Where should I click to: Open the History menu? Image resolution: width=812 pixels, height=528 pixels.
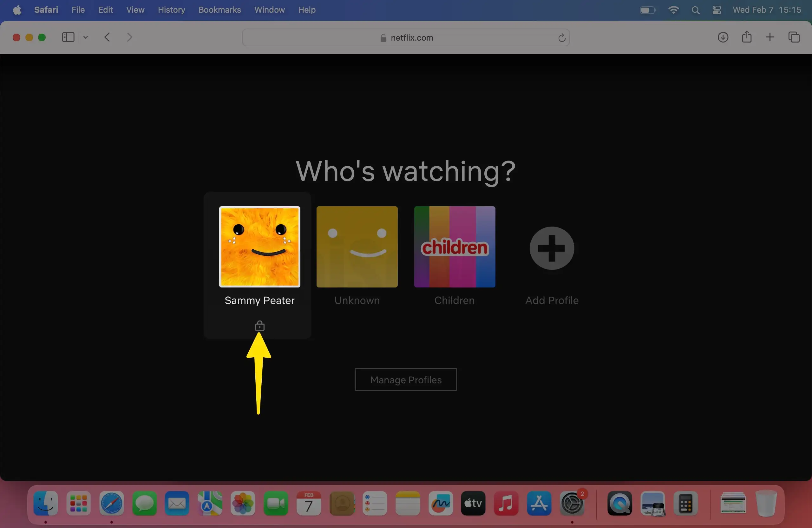tap(171, 10)
